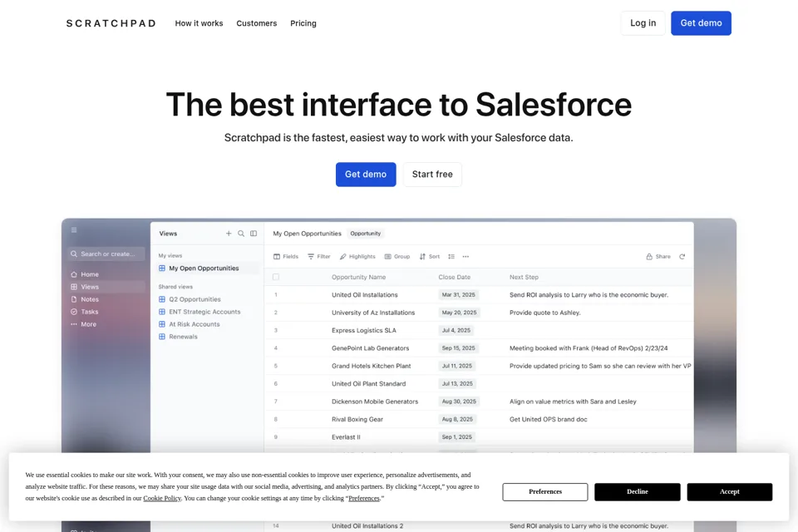
Task: Open Customers menu item
Action: tap(257, 23)
